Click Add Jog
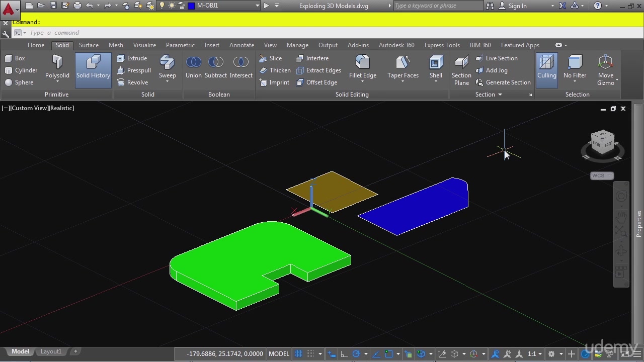The image size is (644, 362). [x=492, y=70]
